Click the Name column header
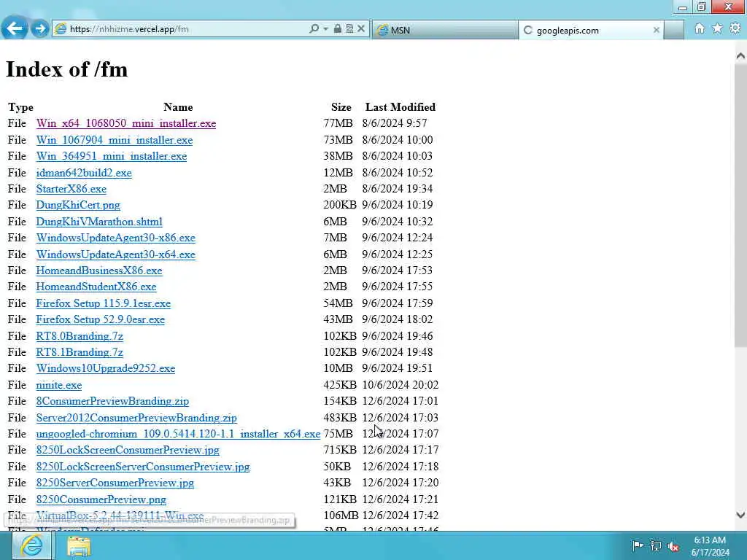Viewport: 747px width, 560px height. 178,107
